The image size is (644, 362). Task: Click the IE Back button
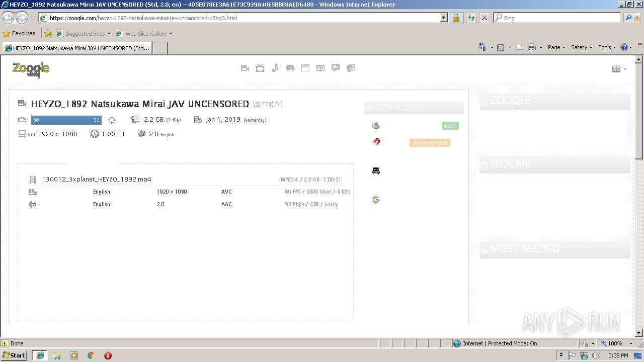pyautogui.click(x=8, y=18)
